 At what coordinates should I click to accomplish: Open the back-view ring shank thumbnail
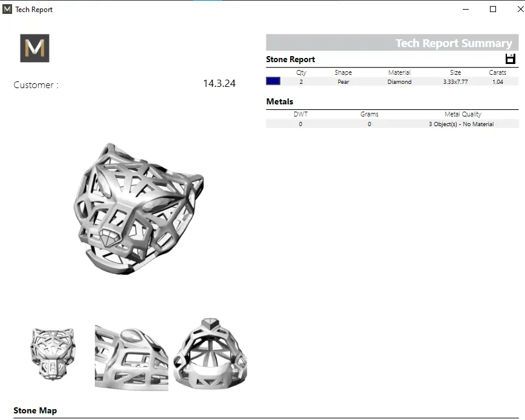point(210,353)
